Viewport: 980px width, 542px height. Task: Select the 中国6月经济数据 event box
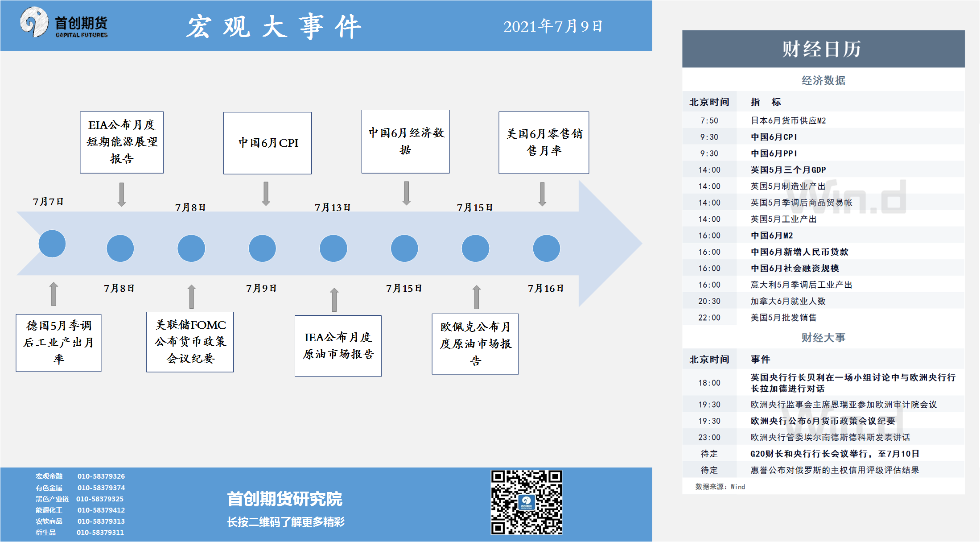click(x=405, y=141)
